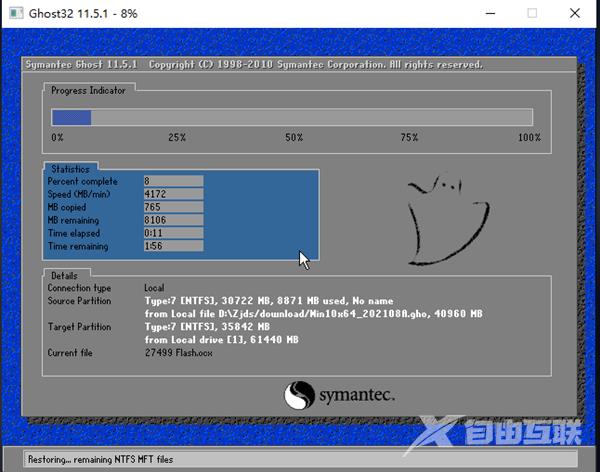This screenshot has height=472, width=600.
Task: Click the Speed (MB/min) value field
Action: tap(172, 194)
